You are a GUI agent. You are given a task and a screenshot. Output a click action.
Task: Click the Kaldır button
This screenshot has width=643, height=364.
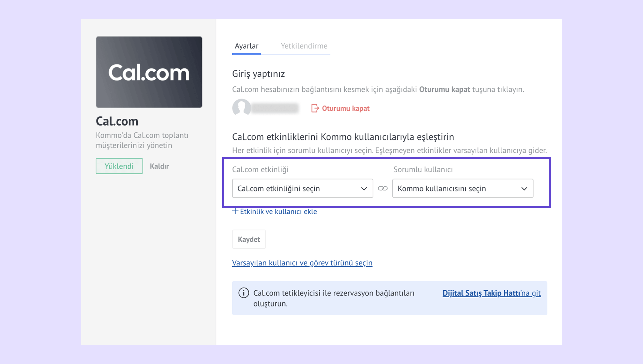click(159, 166)
